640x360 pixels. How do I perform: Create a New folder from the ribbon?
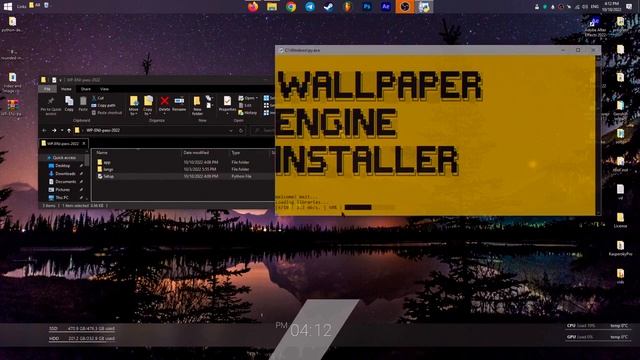(197, 105)
